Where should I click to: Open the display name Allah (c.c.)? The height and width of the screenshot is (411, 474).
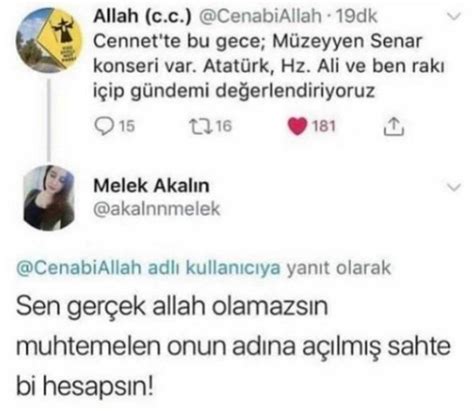tap(143, 16)
